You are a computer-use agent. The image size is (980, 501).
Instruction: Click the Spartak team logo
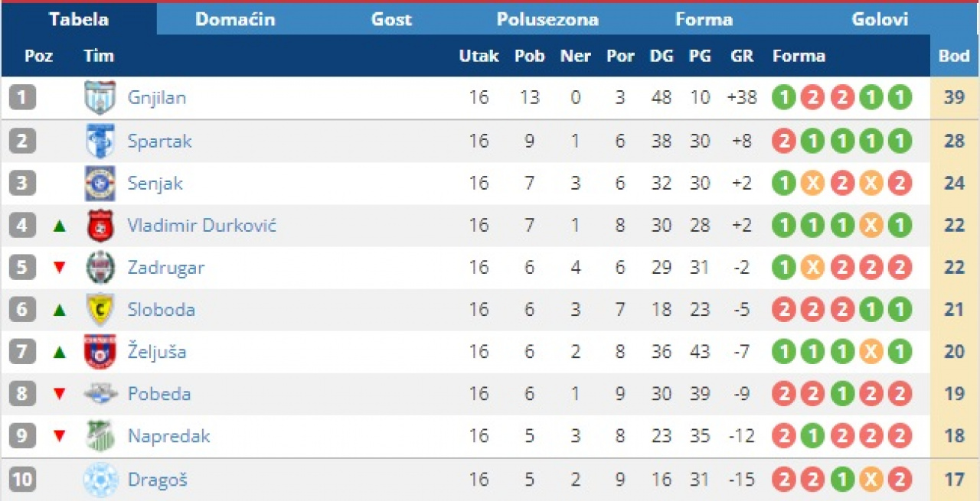coord(100,141)
